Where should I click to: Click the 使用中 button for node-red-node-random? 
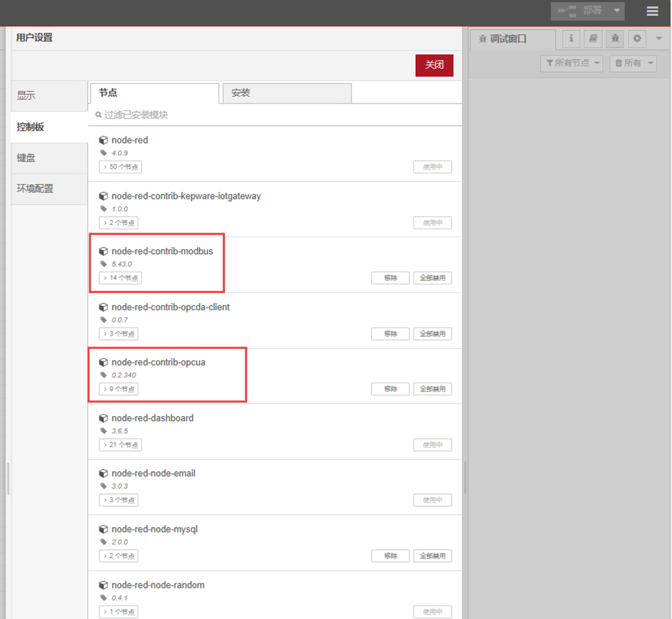[x=432, y=612]
